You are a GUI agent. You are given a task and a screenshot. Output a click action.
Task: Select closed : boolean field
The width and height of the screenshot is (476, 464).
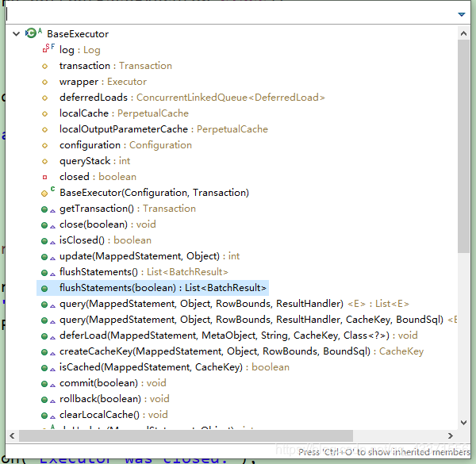tap(98, 177)
